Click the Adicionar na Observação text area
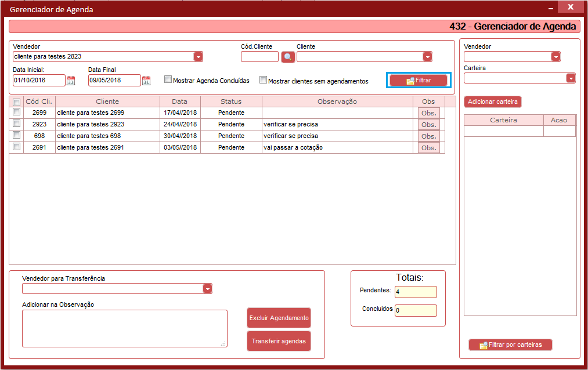 click(124, 328)
